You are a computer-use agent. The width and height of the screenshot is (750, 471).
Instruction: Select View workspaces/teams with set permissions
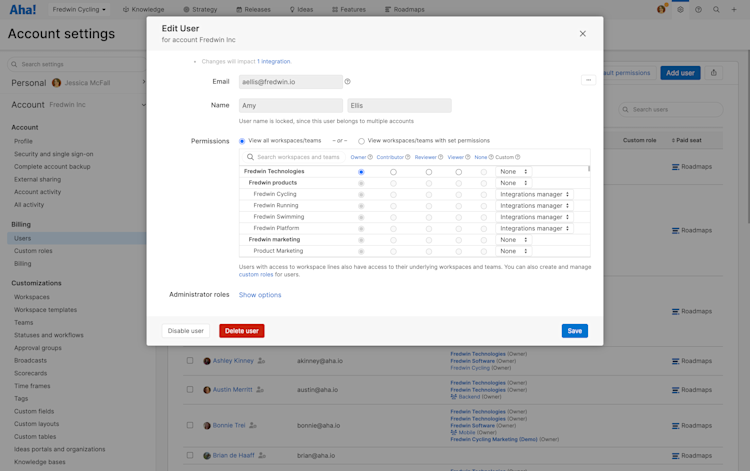[361, 141]
